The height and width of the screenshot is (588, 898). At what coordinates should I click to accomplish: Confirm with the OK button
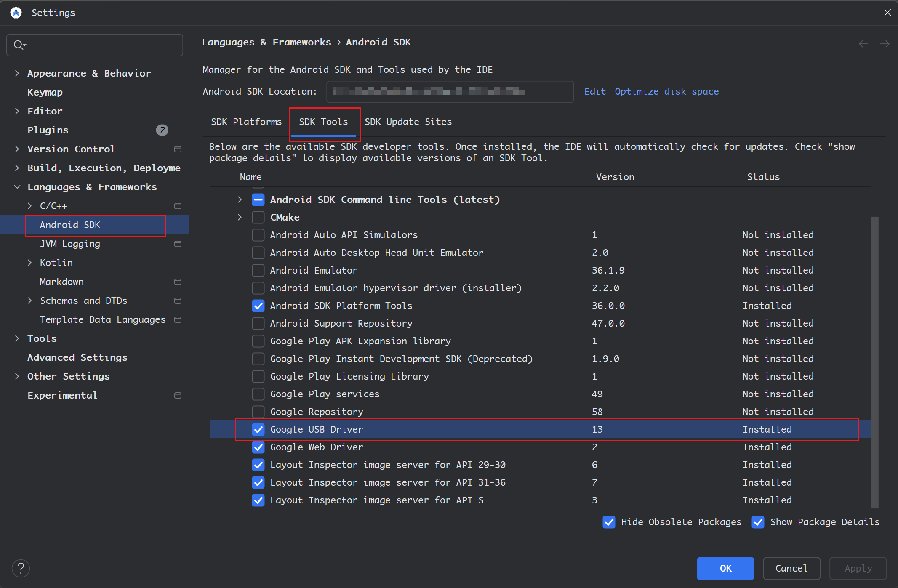(725, 568)
